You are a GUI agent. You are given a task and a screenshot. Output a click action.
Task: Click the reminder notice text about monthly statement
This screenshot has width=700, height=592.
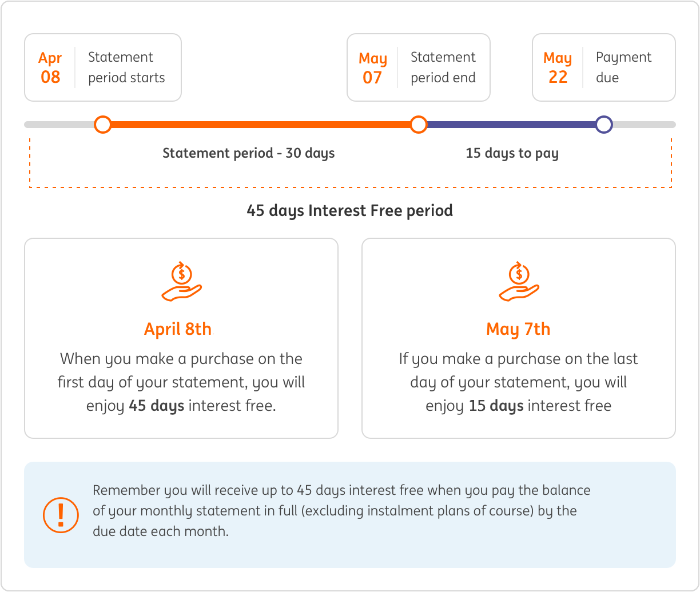point(341,510)
